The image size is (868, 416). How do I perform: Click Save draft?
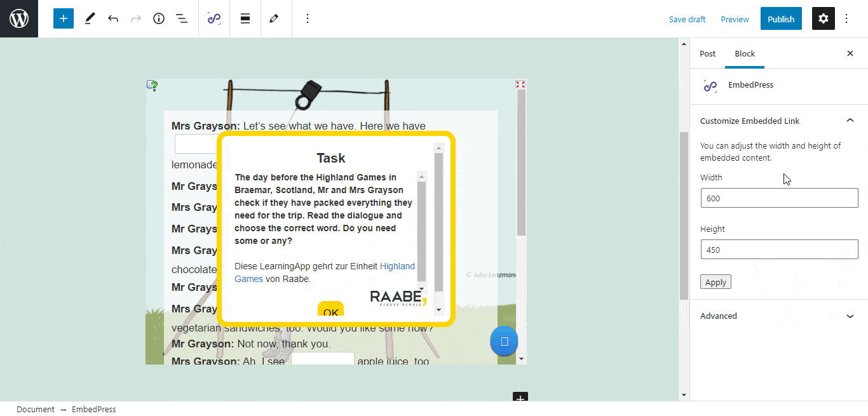click(687, 19)
